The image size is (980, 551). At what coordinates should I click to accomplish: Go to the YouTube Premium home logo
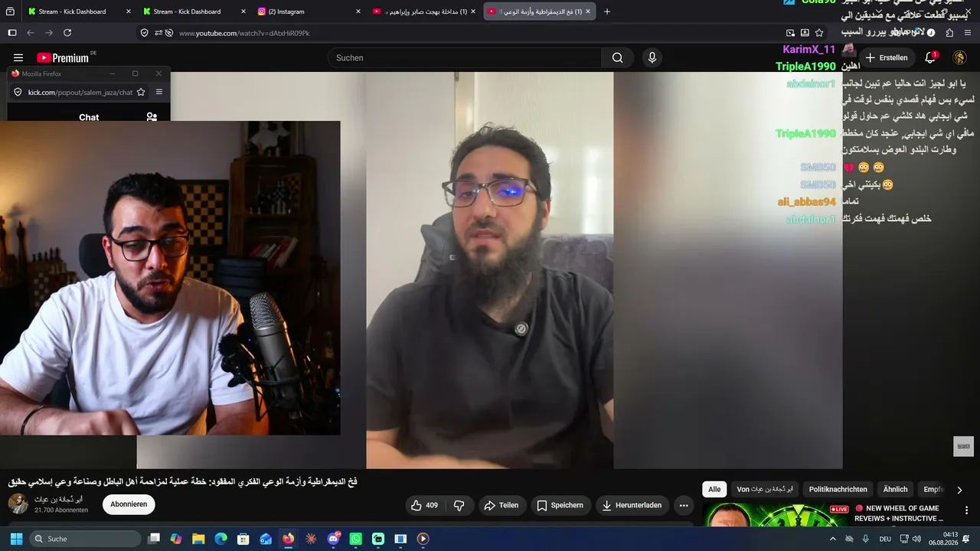click(63, 58)
